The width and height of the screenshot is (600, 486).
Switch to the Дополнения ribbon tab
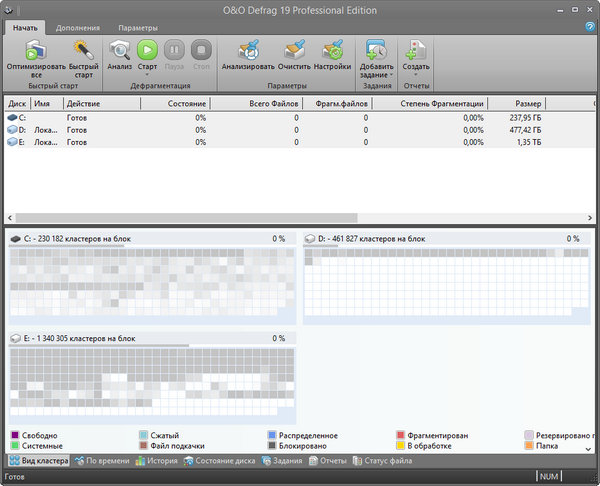[77, 28]
